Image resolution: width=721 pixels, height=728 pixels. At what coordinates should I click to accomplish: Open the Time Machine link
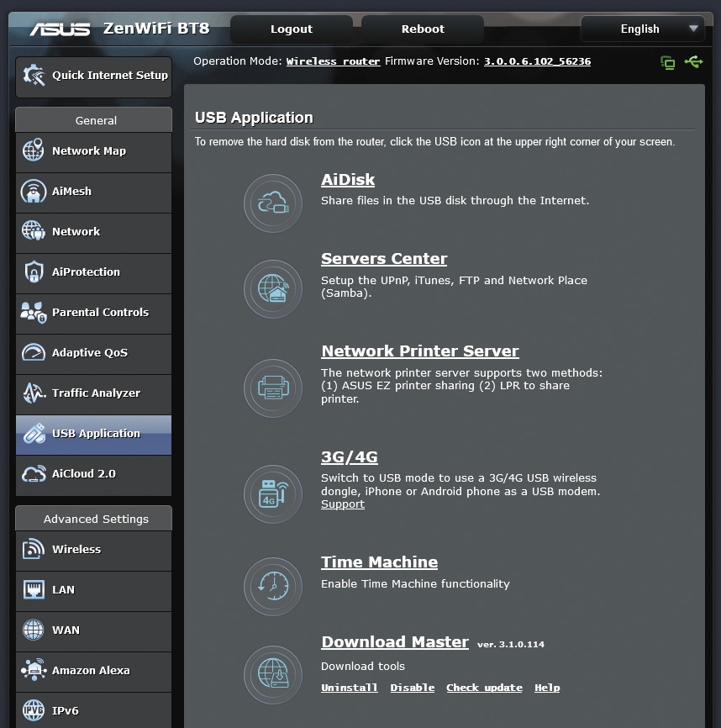pos(380,562)
